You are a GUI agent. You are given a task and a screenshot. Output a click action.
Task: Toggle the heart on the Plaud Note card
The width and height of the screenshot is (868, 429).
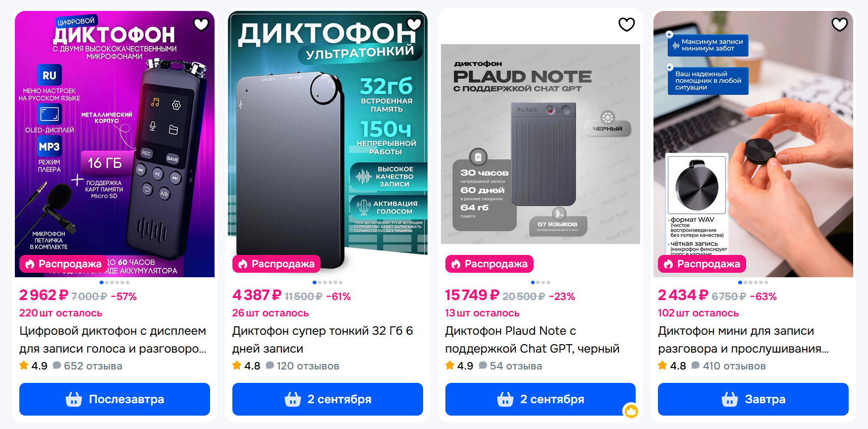click(x=627, y=24)
